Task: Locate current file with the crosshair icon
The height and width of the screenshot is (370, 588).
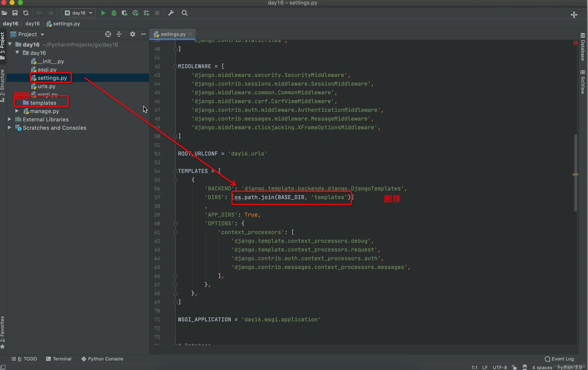Action: tap(108, 34)
